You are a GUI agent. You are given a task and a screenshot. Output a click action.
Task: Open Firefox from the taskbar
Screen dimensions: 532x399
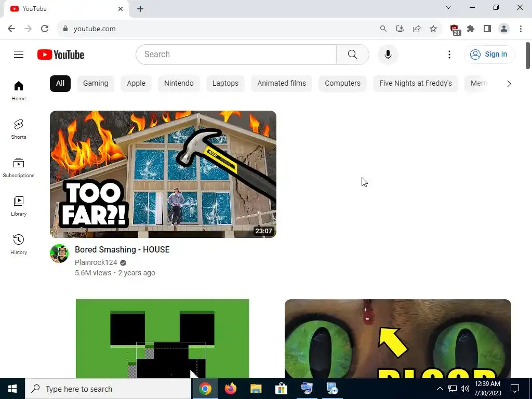pyautogui.click(x=231, y=389)
